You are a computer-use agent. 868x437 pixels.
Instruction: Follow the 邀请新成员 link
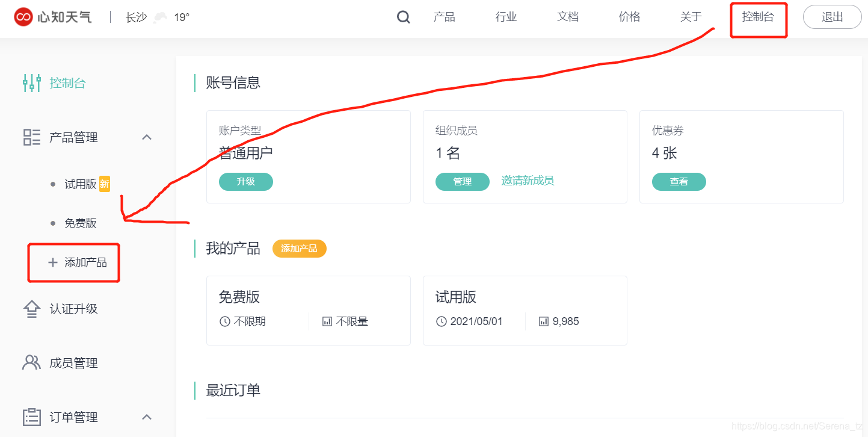coord(528,181)
